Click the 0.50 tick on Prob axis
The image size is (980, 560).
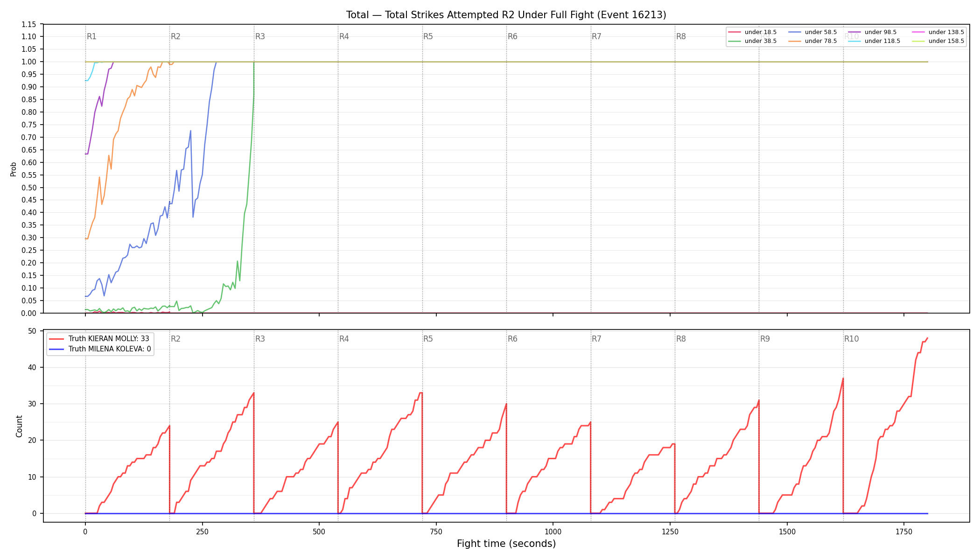click(29, 188)
